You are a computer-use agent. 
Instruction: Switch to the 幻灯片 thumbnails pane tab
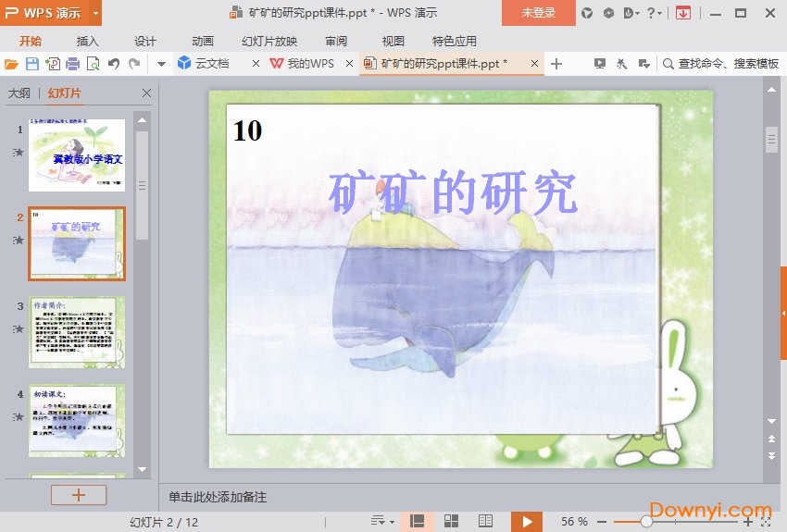click(x=64, y=93)
